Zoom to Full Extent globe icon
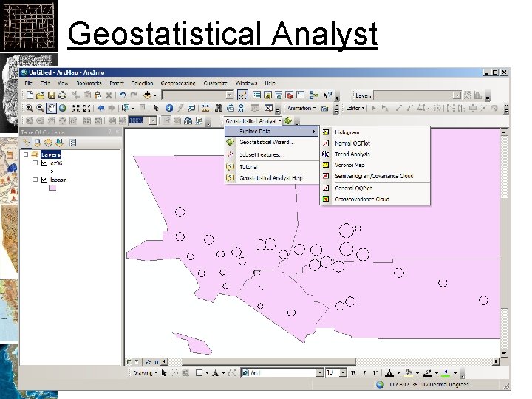The width and height of the screenshot is (532, 399). click(62, 108)
